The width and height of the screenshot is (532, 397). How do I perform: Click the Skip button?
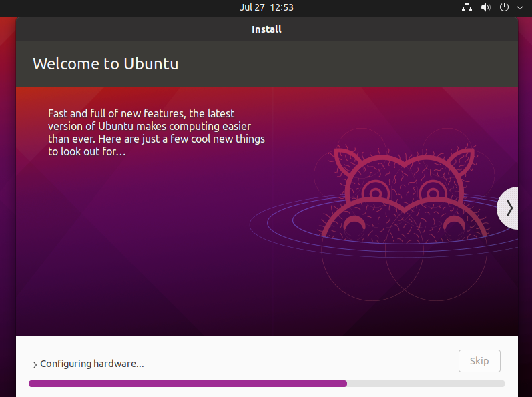click(479, 361)
